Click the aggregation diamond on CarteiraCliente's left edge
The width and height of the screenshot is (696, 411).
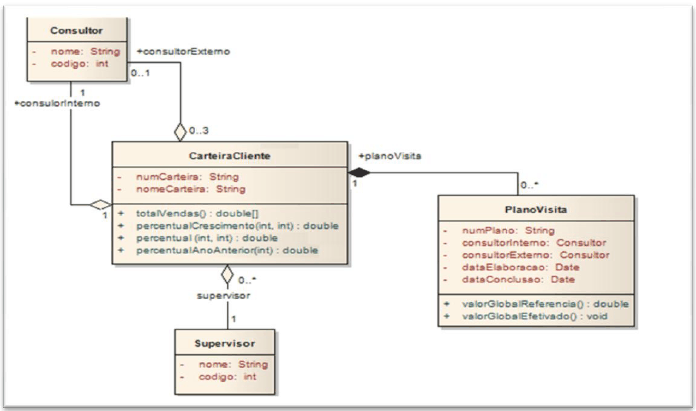pyautogui.click(x=99, y=205)
